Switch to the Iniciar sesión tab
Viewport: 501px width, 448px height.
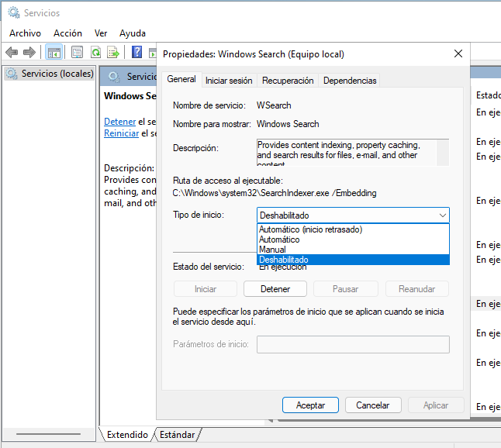click(229, 81)
